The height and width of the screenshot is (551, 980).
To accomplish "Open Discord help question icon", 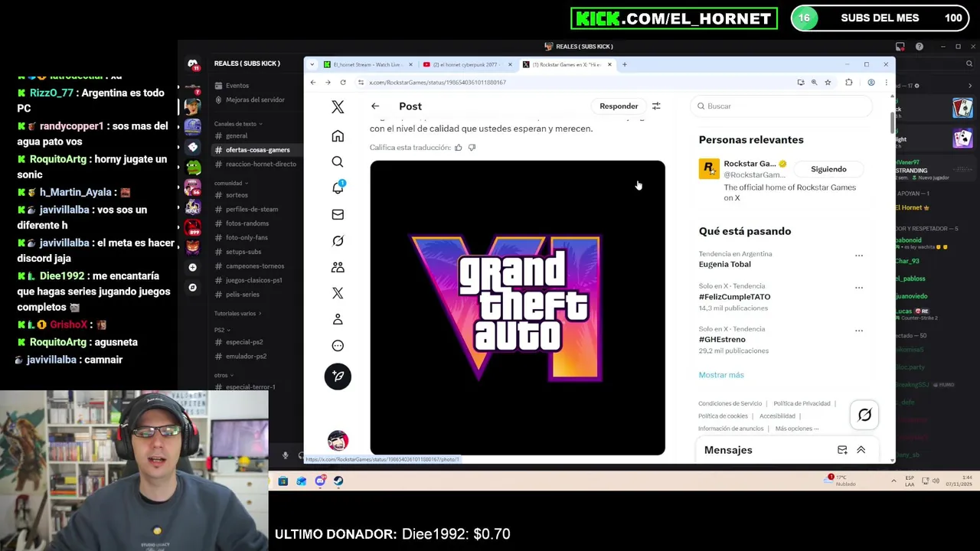I will point(920,47).
